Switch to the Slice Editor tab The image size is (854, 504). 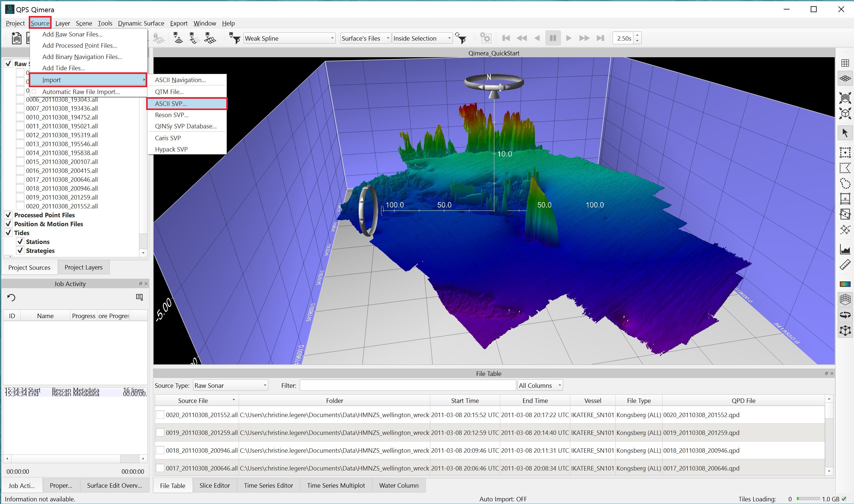[214, 485]
